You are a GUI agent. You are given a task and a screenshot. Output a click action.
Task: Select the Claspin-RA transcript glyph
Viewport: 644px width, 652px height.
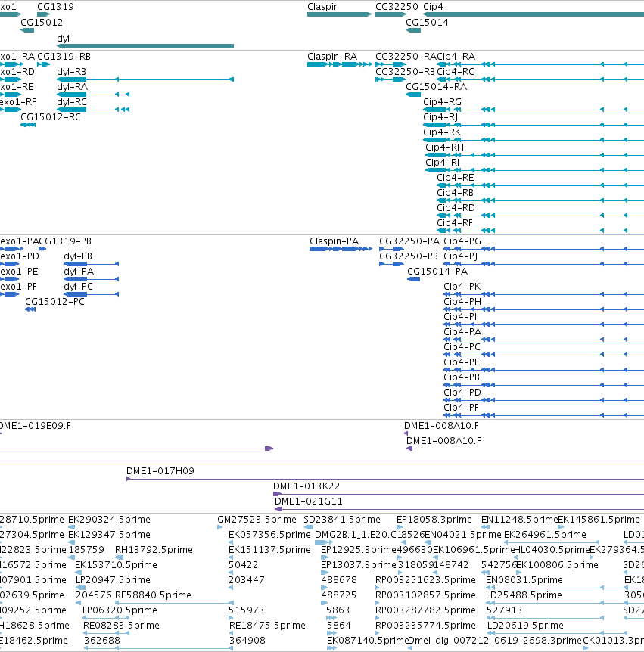point(340,64)
